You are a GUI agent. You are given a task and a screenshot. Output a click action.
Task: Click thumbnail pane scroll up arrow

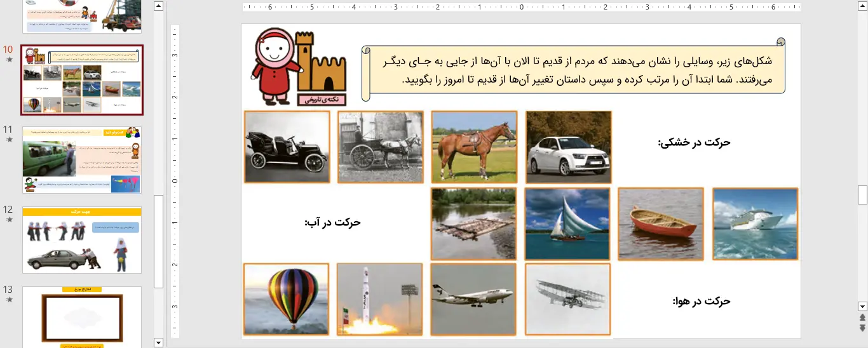(159, 6)
